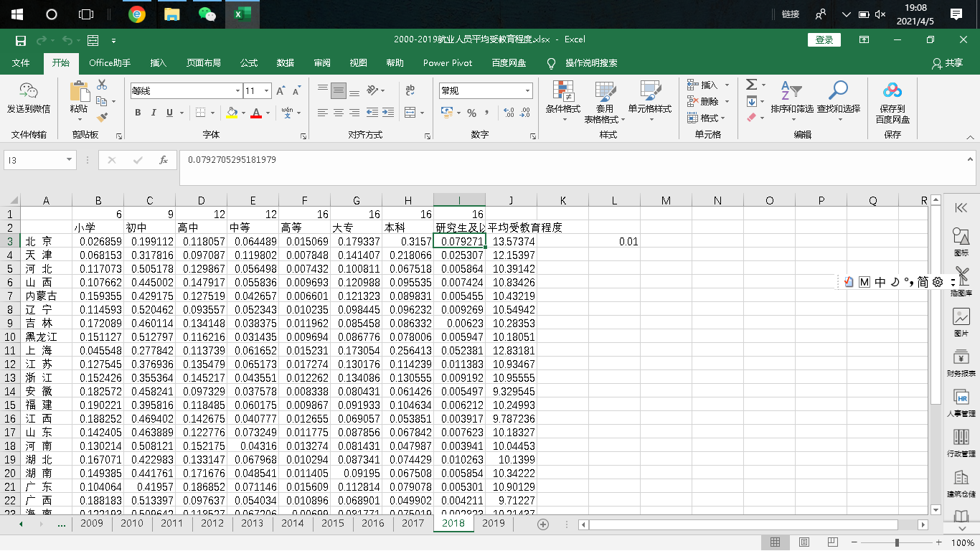Open the 插入 ribbon tab
This screenshot has width=980, height=551.
tap(158, 63)
